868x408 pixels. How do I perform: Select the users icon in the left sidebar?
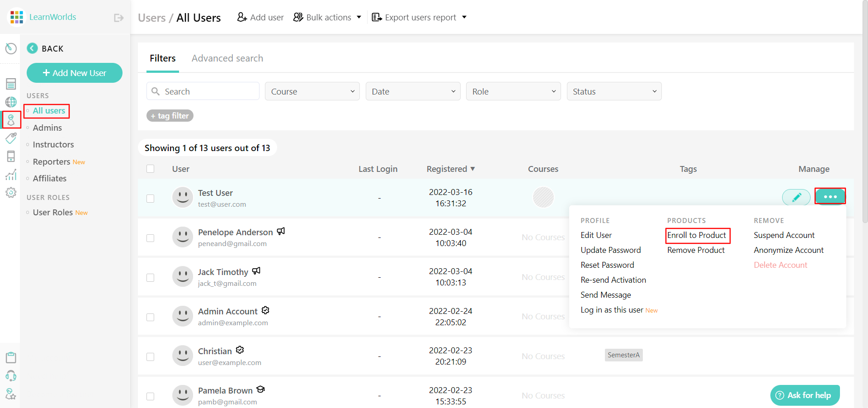coord(11,120)
